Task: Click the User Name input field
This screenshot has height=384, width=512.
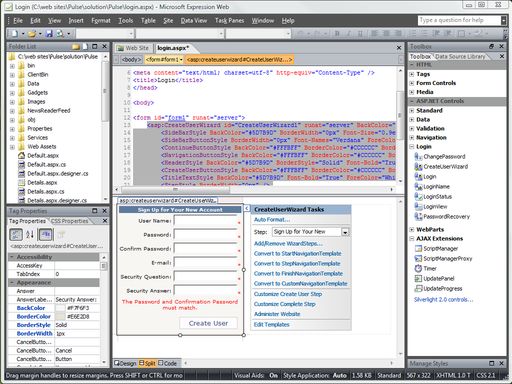Action: 205,221
